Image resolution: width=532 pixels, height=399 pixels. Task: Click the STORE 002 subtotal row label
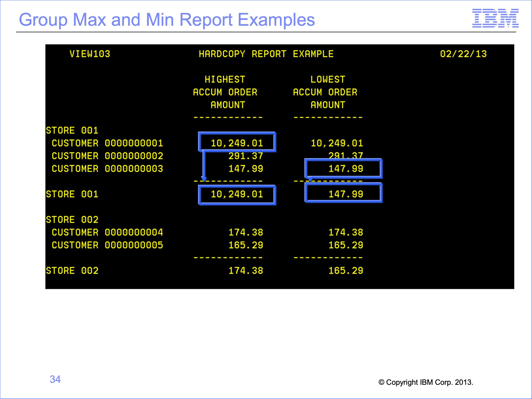tap(72, 271)
